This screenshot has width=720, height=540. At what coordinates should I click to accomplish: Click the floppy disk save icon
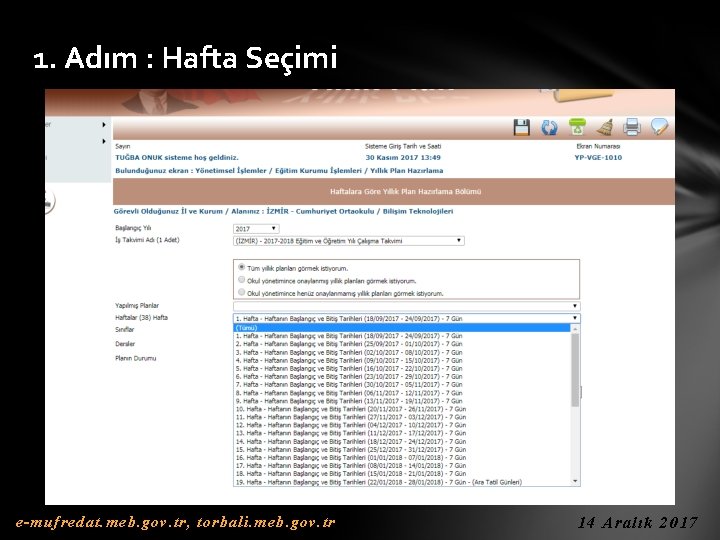[522, 127]
